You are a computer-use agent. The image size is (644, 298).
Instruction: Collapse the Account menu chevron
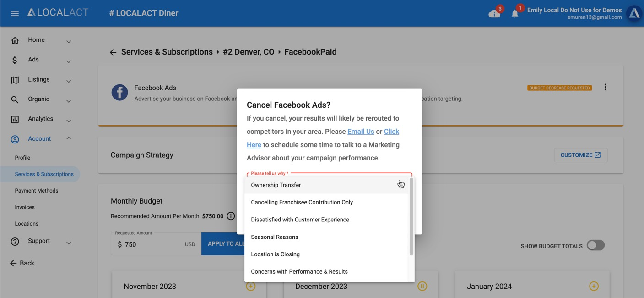tap(69, 138)
